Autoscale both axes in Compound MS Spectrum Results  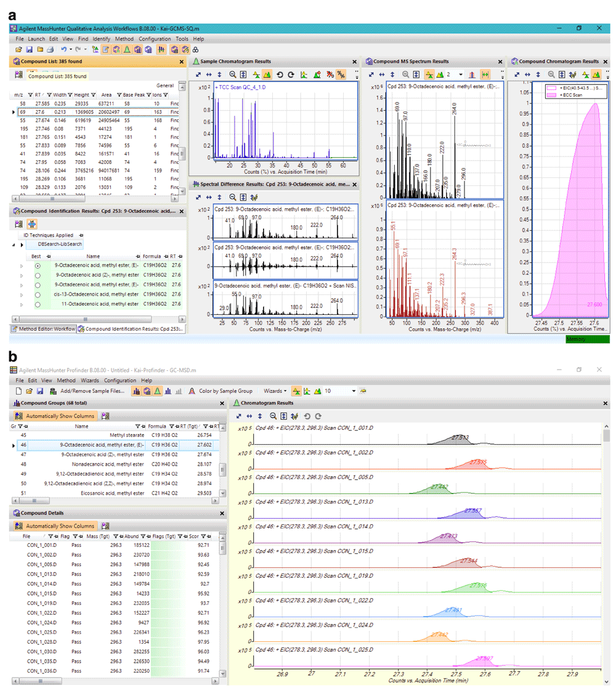(371, 75)
